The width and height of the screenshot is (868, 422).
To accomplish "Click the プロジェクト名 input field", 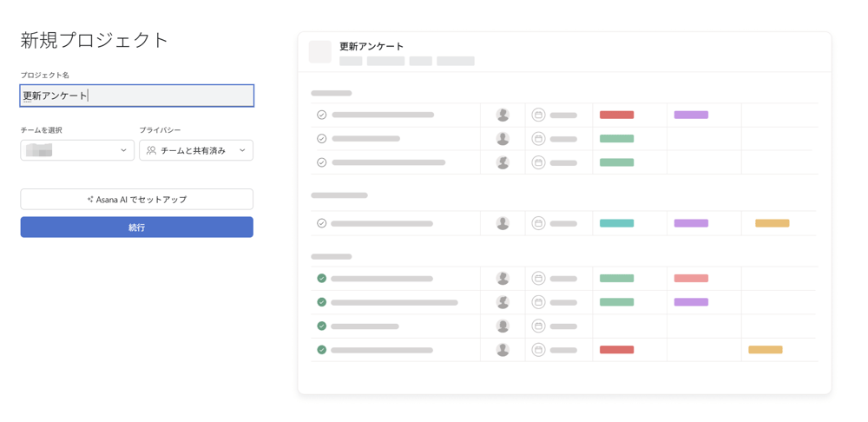I will (x=137, y=96).
